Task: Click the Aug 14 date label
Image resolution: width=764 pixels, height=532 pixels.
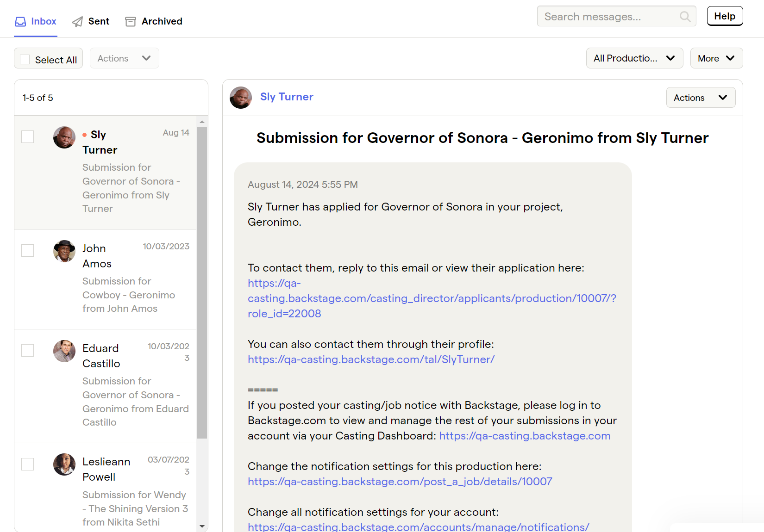Action: tap(176, 133)
